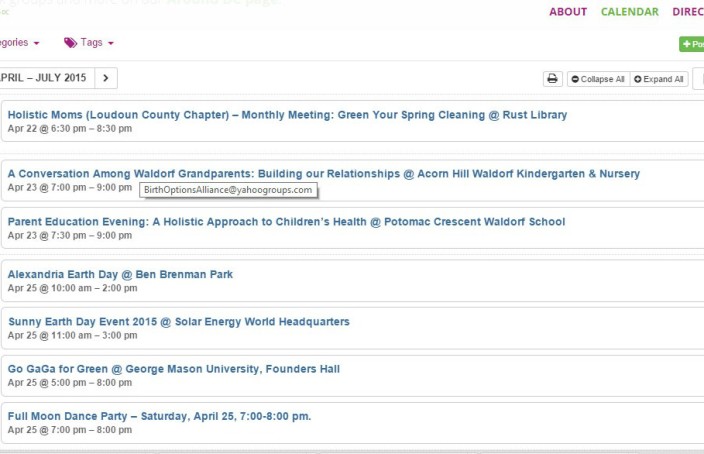Collapse All events
Viewport: 704px width, 454px height.
coord(598,79)
